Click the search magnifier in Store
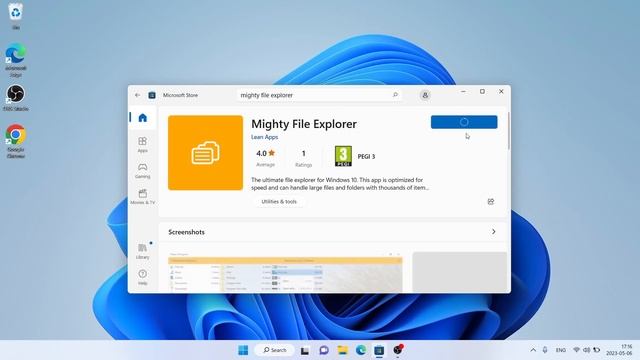The height and width of the screenshot is (360, 640). tap(395, 95)
